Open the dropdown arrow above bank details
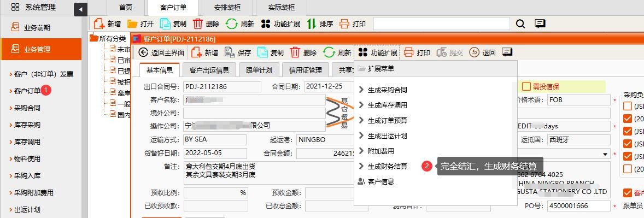The height and width of the screenshot is (218, 644). [x=605, y=155]
